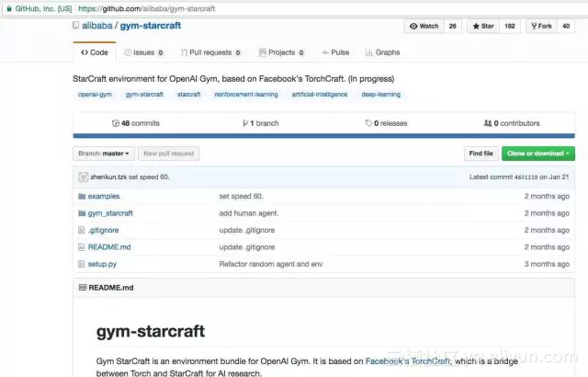Select the reinforcement-learning topic tag
Viewport: 588px width, 377px height.
[x=246, y=95]
